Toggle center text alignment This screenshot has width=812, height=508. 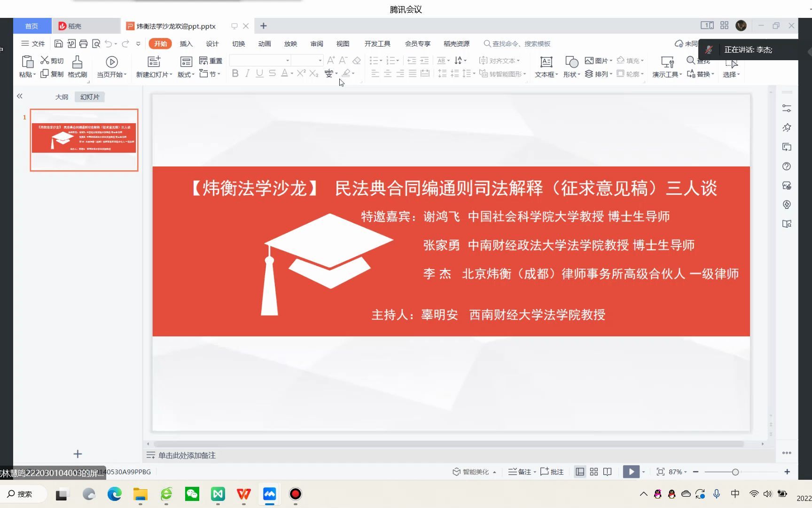388,73
